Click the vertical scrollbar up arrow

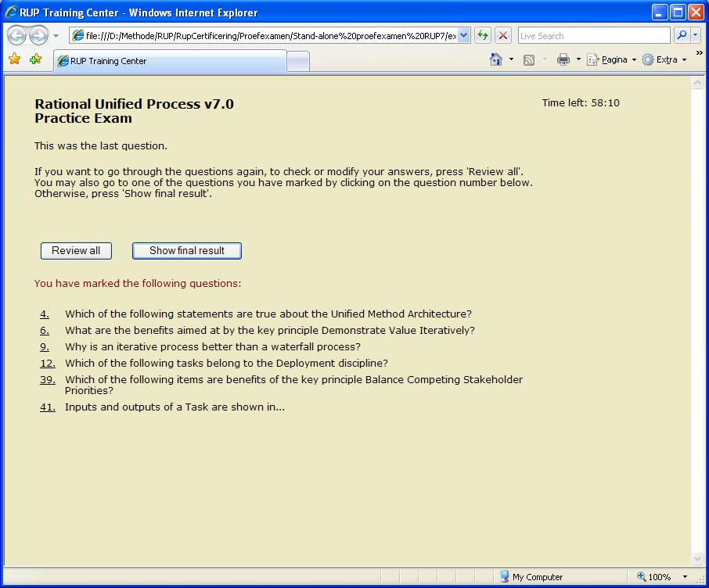click(698, 83)
